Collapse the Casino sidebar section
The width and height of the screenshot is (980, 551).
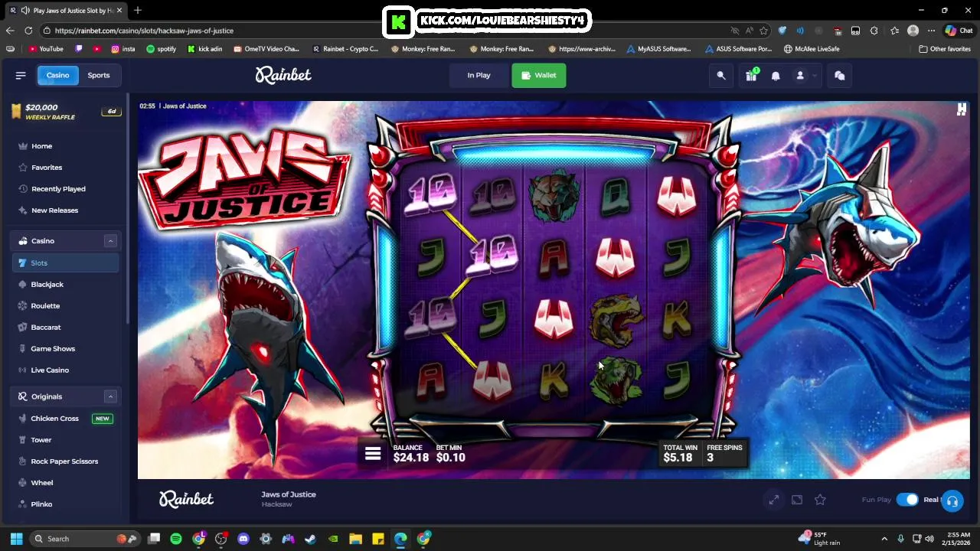click(x=110, y=241)
